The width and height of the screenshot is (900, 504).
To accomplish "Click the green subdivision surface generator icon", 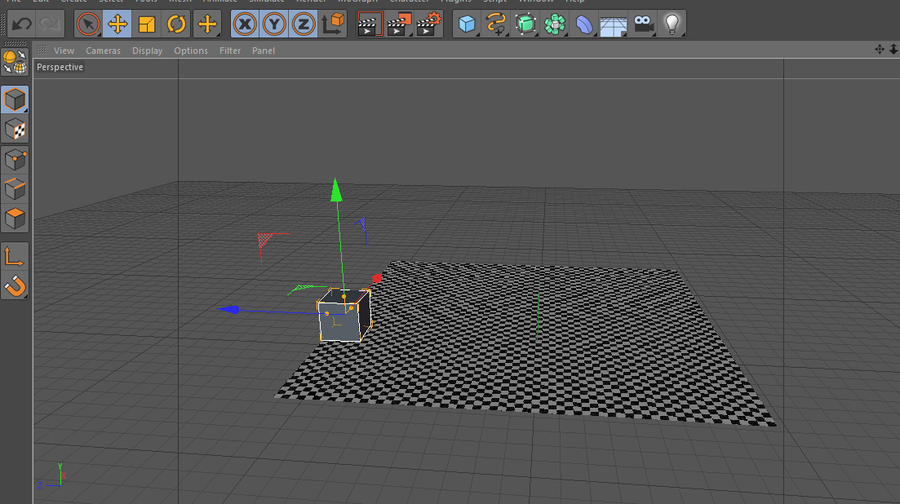I will [x=525, y=24].
